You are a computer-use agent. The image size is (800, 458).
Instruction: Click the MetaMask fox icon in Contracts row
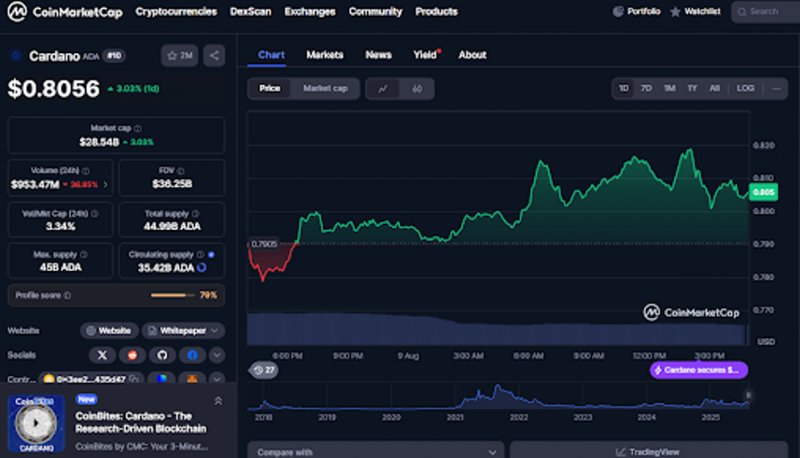click(x=192, y=379)
